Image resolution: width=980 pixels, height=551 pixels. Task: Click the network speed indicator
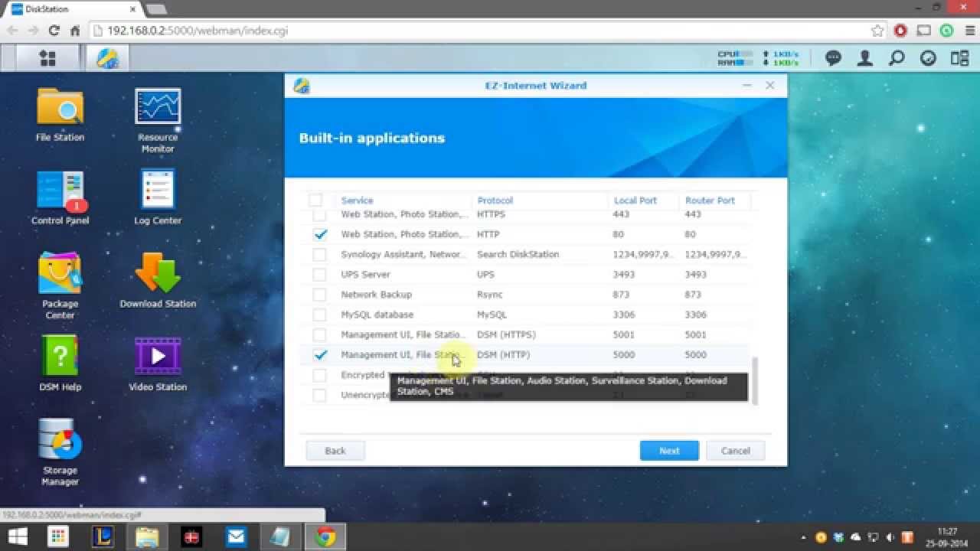[781, 58]
